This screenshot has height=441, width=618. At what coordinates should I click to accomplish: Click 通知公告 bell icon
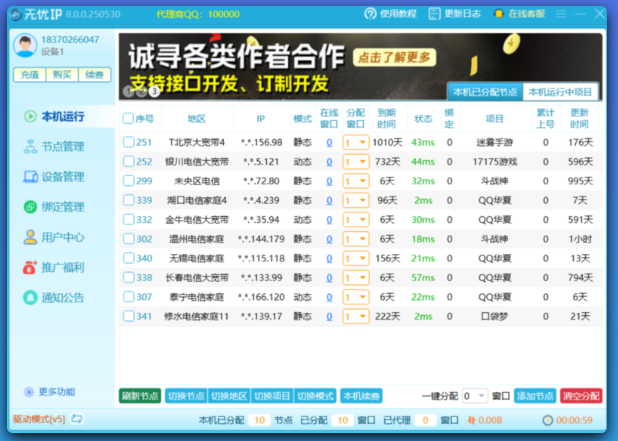click(x=30, y=298)
